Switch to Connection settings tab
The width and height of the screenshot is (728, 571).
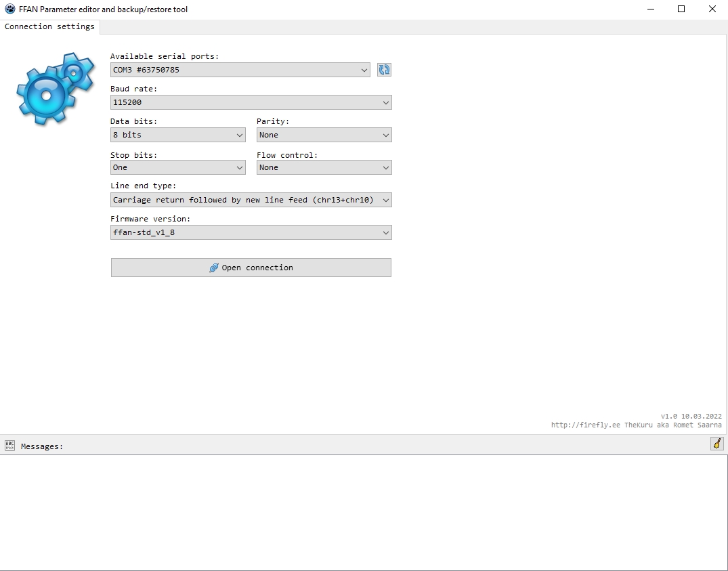coord(49,26)
